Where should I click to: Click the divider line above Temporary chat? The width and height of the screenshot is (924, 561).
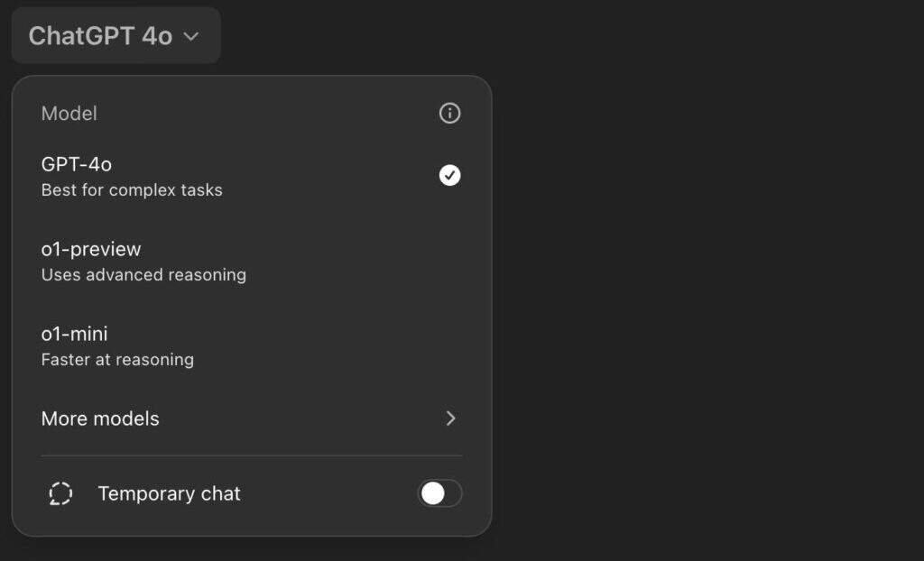252,455
